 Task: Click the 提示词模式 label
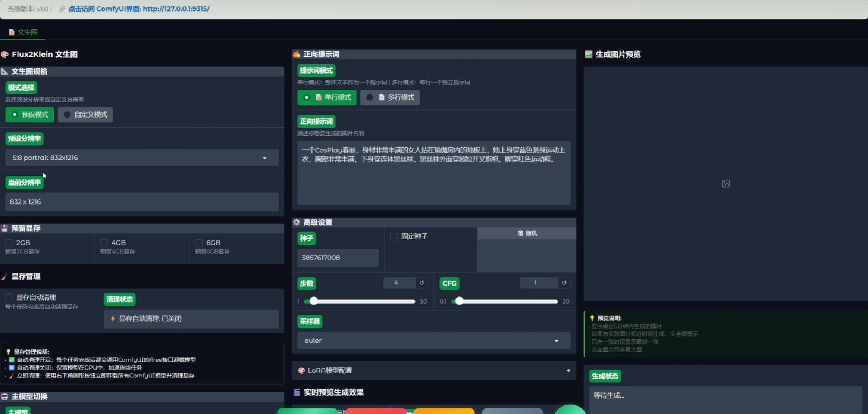[x=316, y=71]
